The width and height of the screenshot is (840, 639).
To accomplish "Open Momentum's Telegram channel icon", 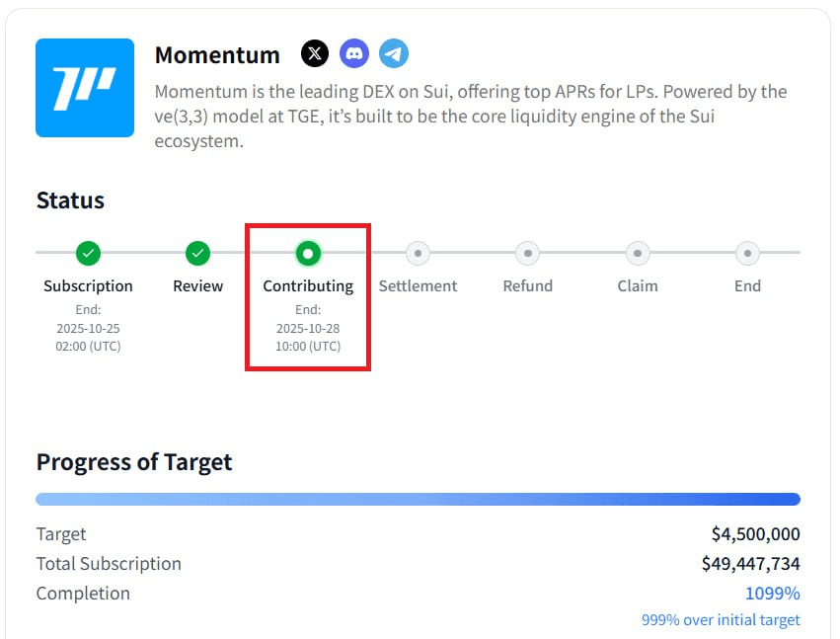I will point(394,53).
